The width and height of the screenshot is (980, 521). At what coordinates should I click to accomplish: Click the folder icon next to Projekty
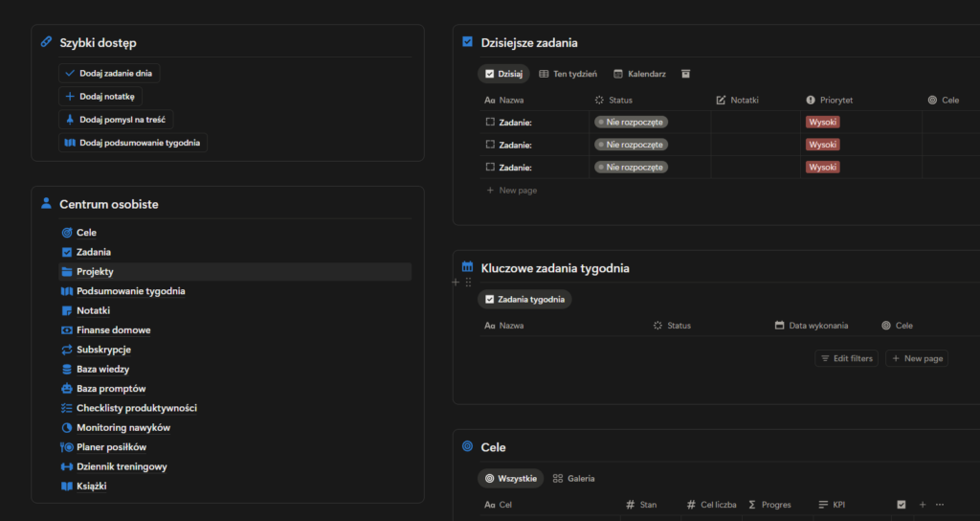click(x=67, y=271)
